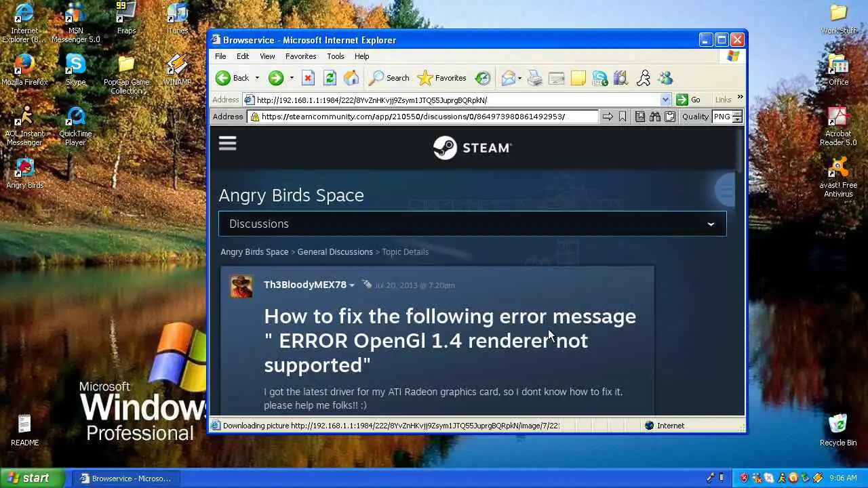Screen dimensions: 868x488
Task: Click the navigate arrow beside steamcommunity address
Action: (x=608, y=117)
